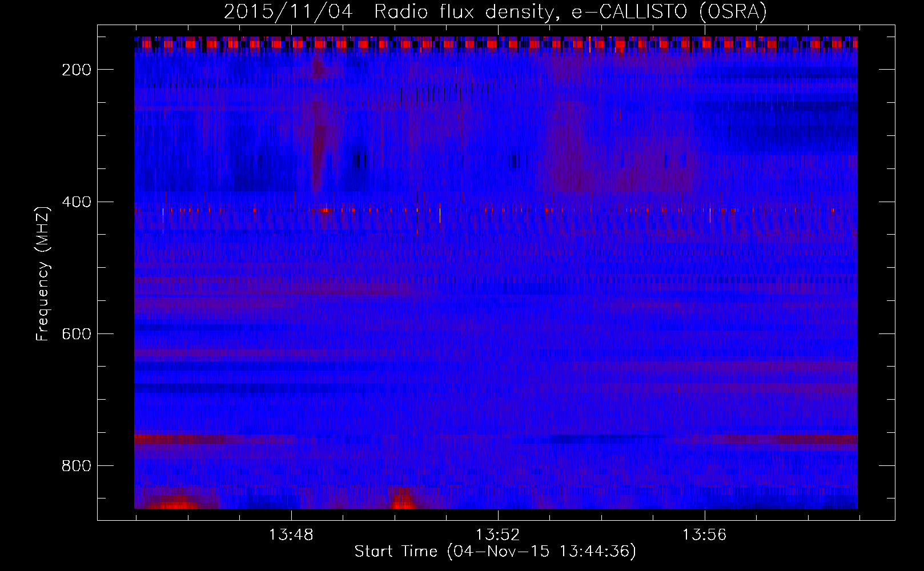Click the 'Frequency (MHZ)' axis label
Image resolution: width=924 pixels, height=571 pixels.
point(43,274)
